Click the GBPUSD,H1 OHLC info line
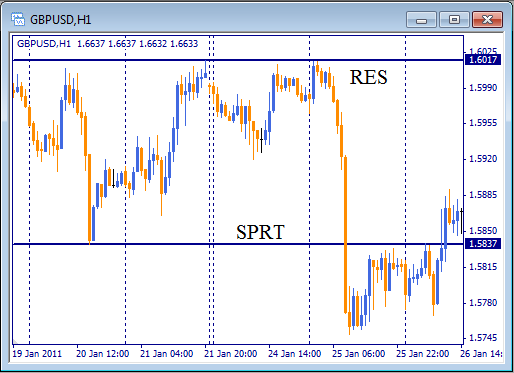This screenshot has height=373, width=514. [x=107, y=44]
